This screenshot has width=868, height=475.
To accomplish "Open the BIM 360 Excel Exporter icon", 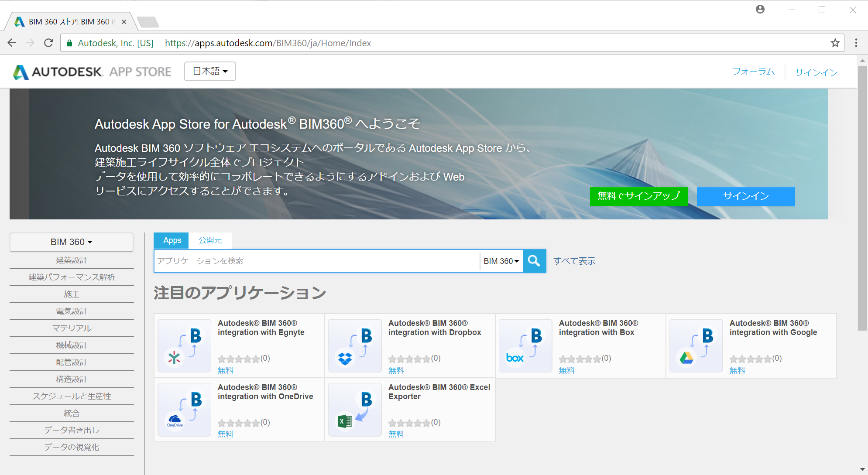I will click(x=354, y=409).
